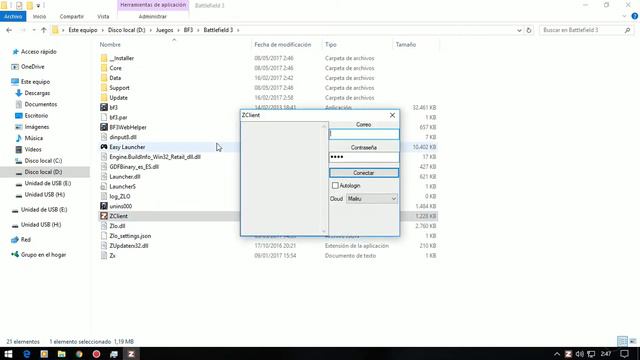Open the Archivo menu
The width and height of the screenshot is (640, 360).
click(x=13, y=16)
